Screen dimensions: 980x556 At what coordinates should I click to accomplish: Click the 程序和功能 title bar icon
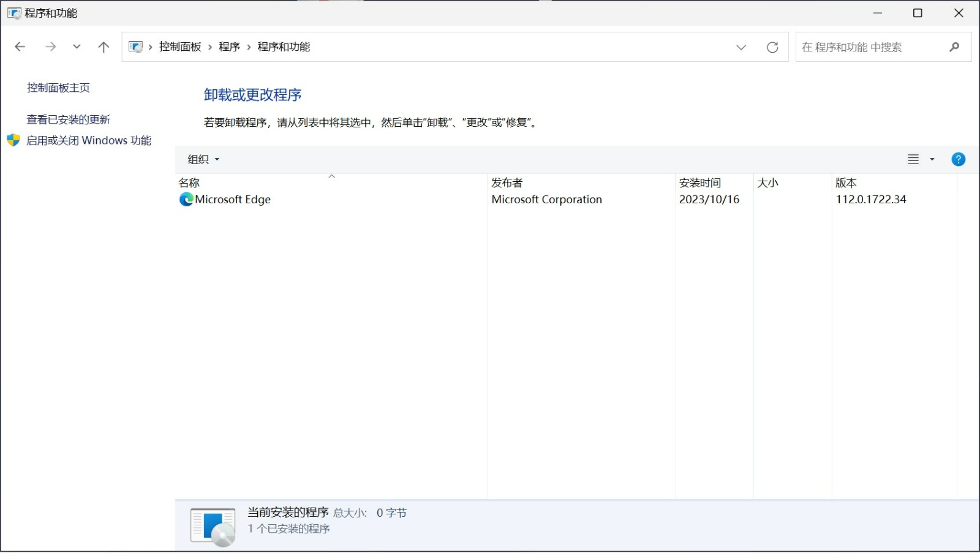[14, 13]
